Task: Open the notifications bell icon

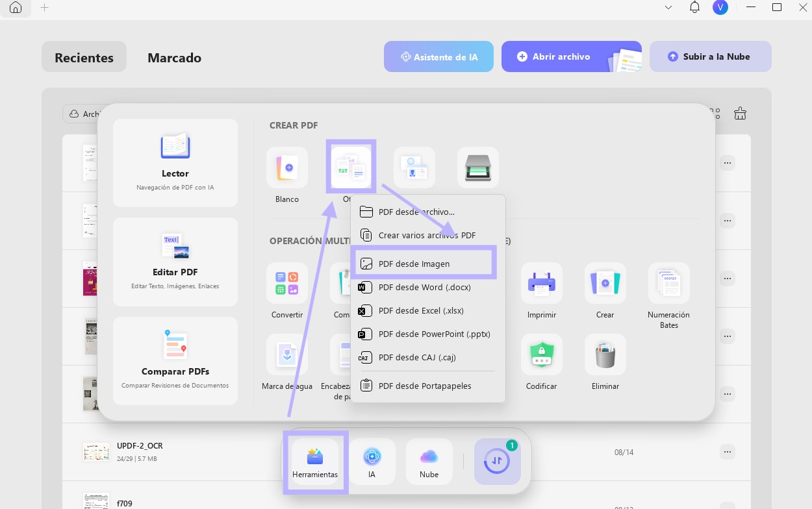Action: (x=695, y=8)
